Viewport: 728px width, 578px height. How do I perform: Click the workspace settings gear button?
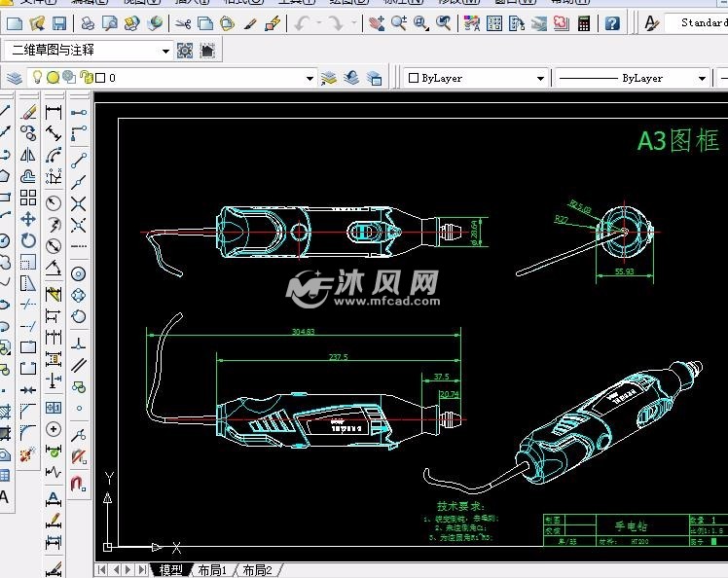[x=185, y=51]
